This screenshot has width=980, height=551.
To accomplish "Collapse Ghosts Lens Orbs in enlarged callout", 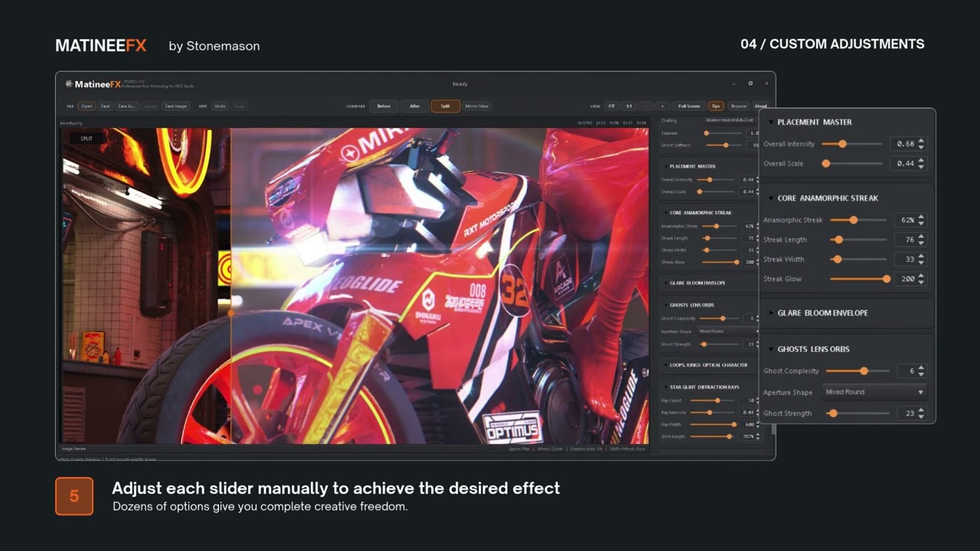I will (x=770, y=349).
